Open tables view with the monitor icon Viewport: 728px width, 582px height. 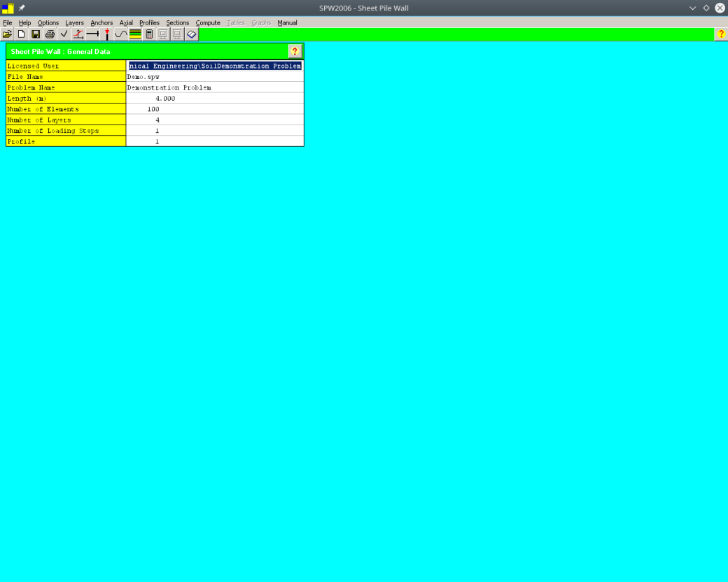[162, 34]
